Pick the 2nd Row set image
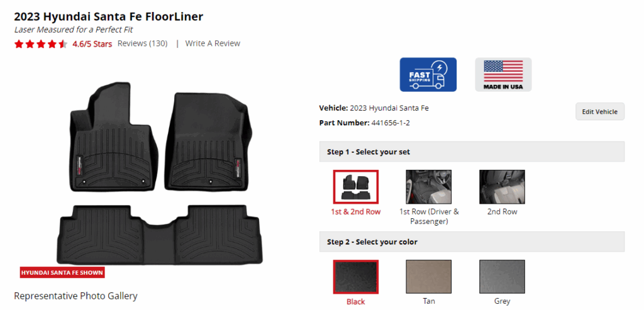Image resolution: width=644 pixels, height=310 pixels. click(502, 186)
